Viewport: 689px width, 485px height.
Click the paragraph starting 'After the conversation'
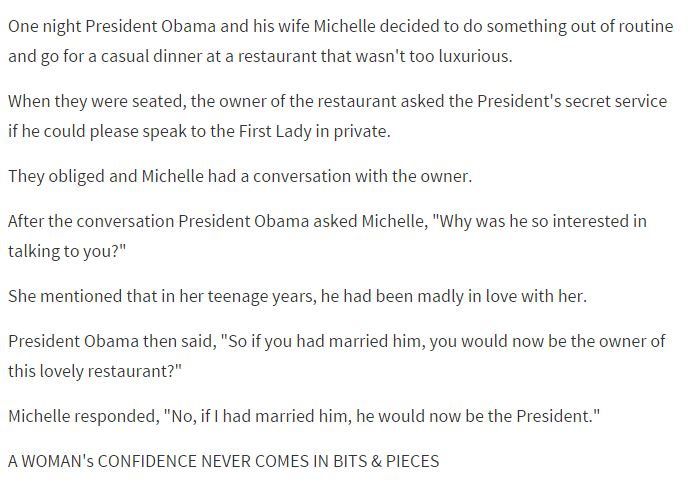327,236
